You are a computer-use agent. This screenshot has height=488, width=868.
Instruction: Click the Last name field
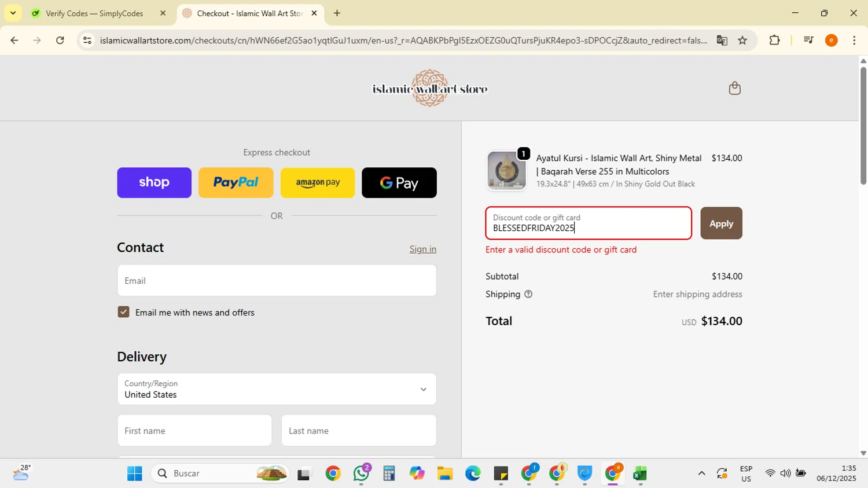(359, 431)
